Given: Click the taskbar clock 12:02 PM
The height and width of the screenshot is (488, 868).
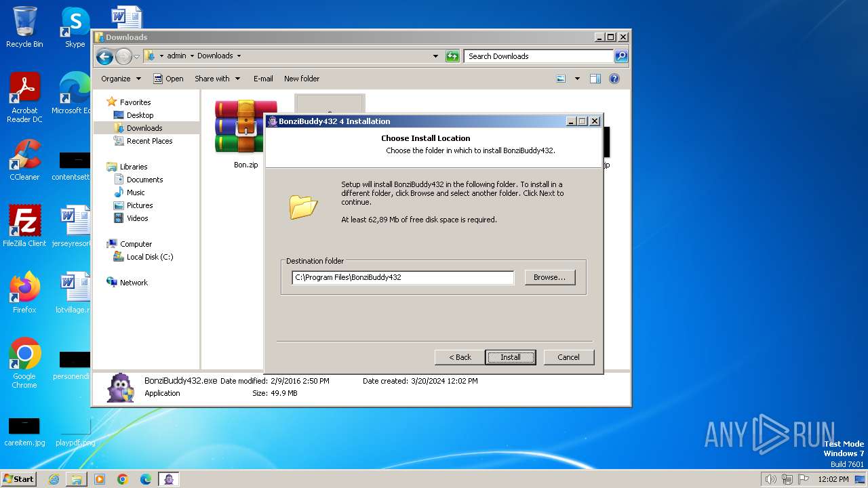Looking at the screenshot, I should (x=833, y=479).
